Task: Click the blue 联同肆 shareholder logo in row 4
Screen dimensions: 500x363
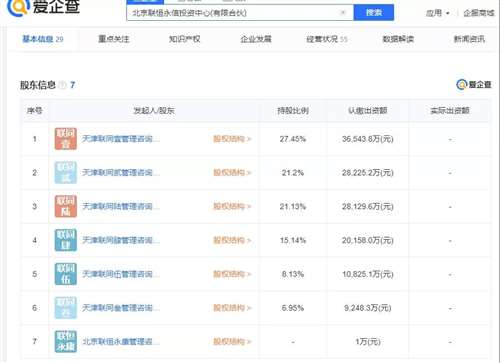Action: click(x=66, y=240)
